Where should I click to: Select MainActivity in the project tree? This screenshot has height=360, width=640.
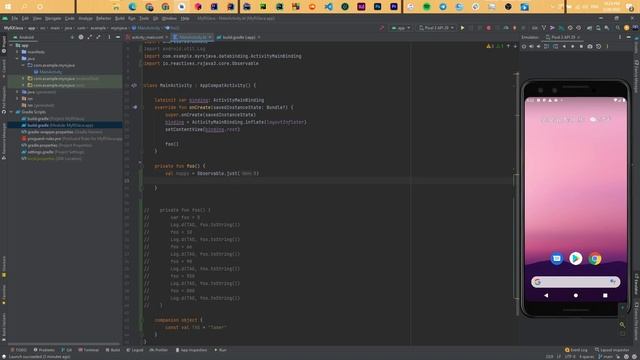point(50,72)
